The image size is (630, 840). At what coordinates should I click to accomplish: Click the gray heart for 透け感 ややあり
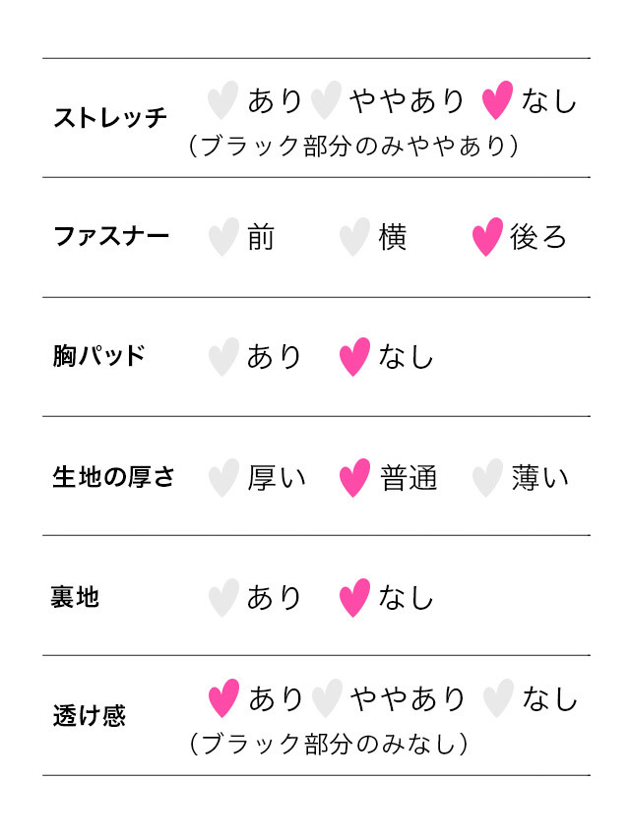327,698
